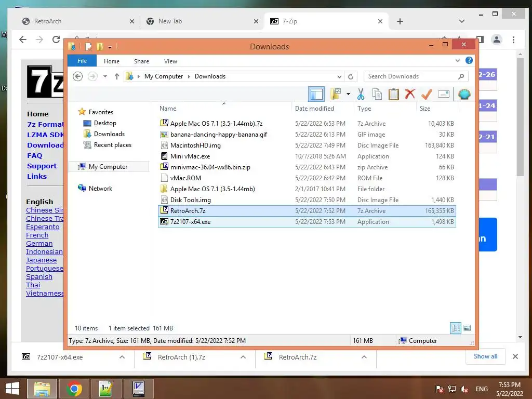Screen dimensions: 532x399
Task: Cut the selected file with scissors icon
Action: (361, 94)
